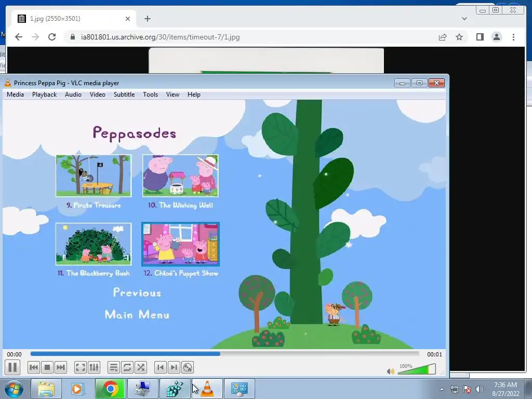Share this page in Chrome
This screenshot has width=532, height=399.
[443, 37]
